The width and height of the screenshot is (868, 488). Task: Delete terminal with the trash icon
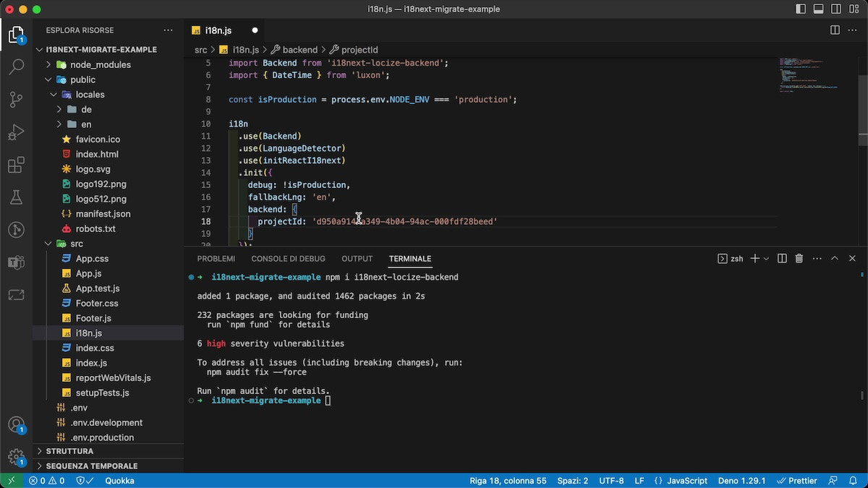(799, 258)
